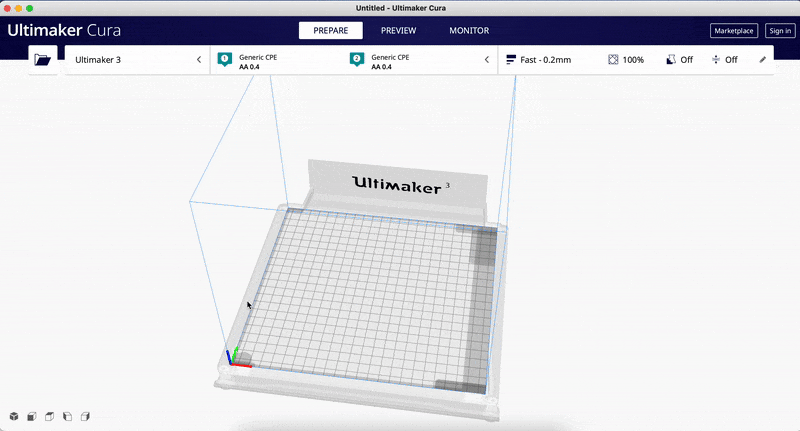Switch to top view cube icon
This screenshot has width=800, height=431.
coord(49,417)
